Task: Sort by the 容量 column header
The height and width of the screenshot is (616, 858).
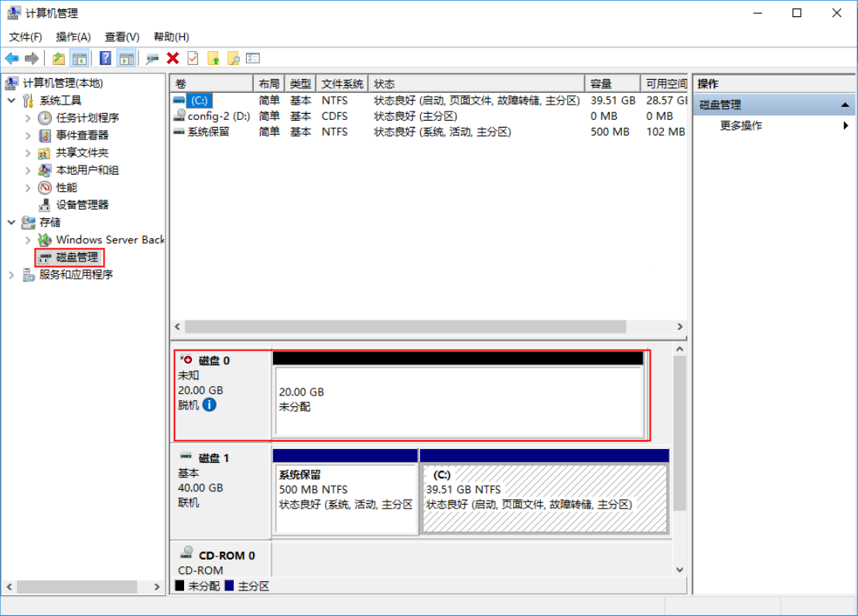Action: (612, 84)
